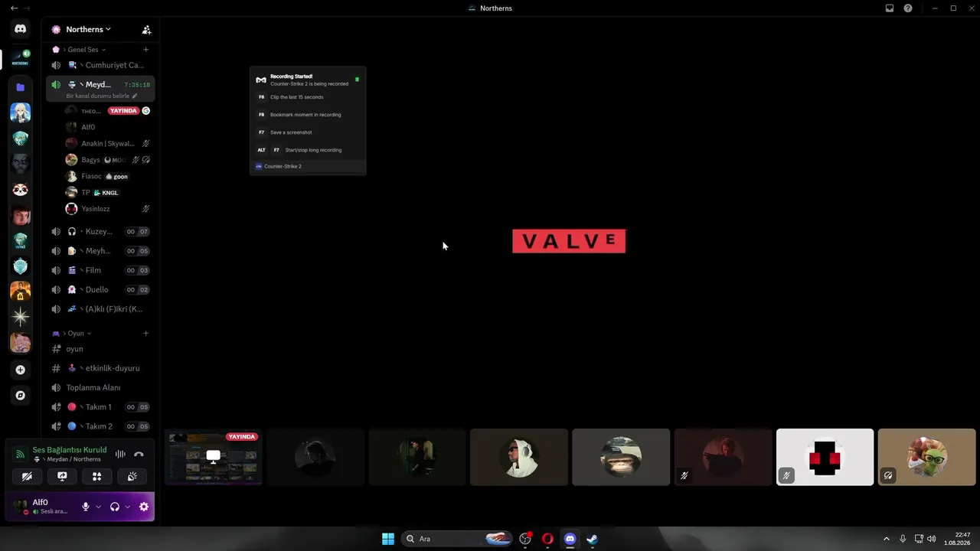This screenshot has height=551, width=980.
Task: Show hidden system tray icons
Action: (887, 539)
